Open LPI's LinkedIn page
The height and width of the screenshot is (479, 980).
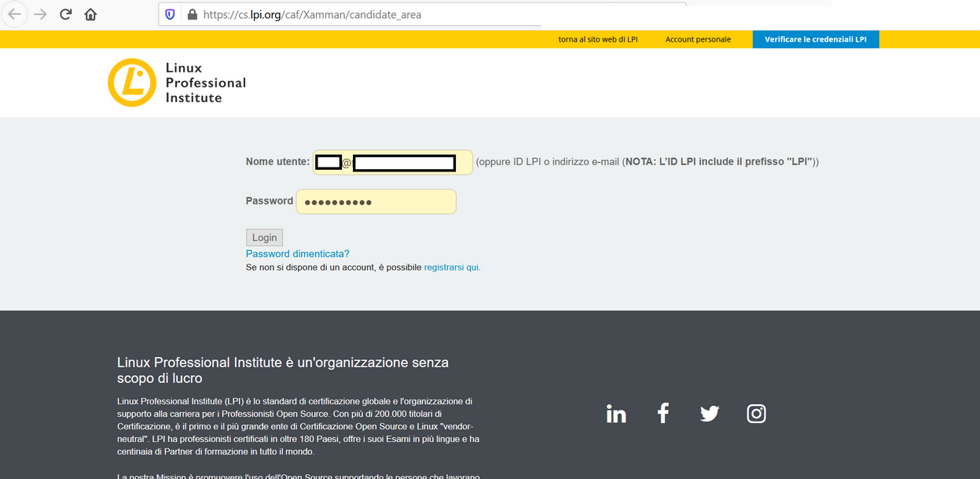tap(616, 414)
